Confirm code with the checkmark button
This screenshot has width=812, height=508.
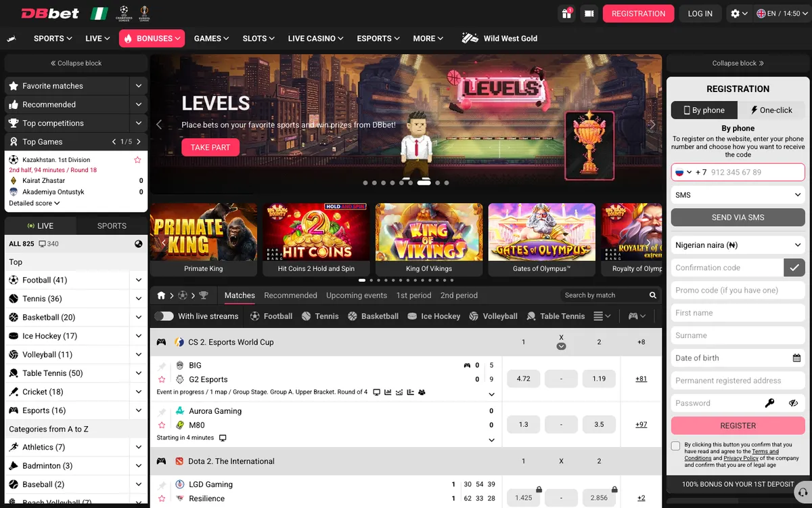click(x=794, y=268)
